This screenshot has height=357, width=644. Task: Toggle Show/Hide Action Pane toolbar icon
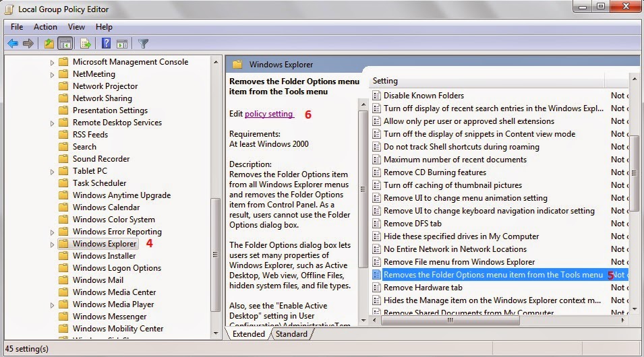122,44
